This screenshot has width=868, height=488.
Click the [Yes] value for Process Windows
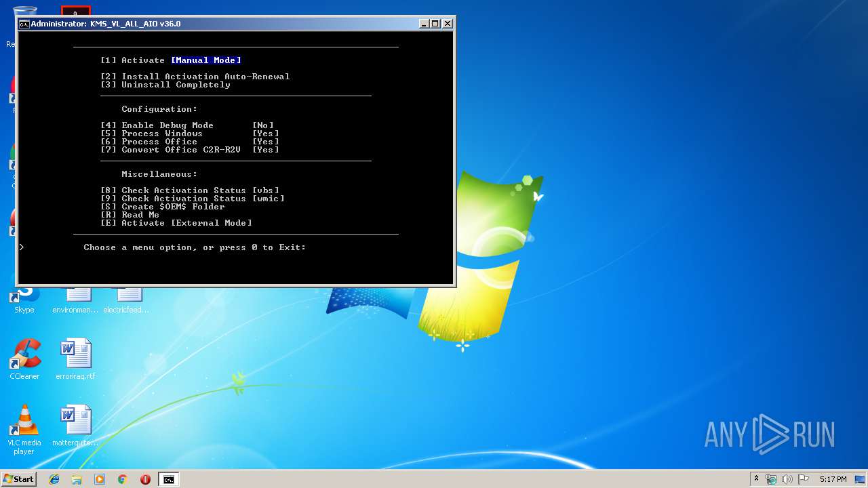266,134
